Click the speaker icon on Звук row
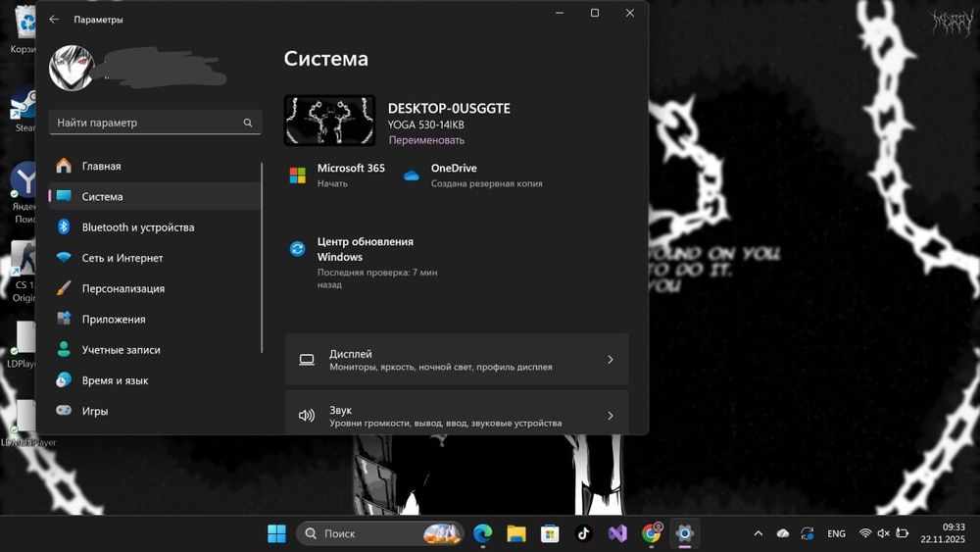 306,416
